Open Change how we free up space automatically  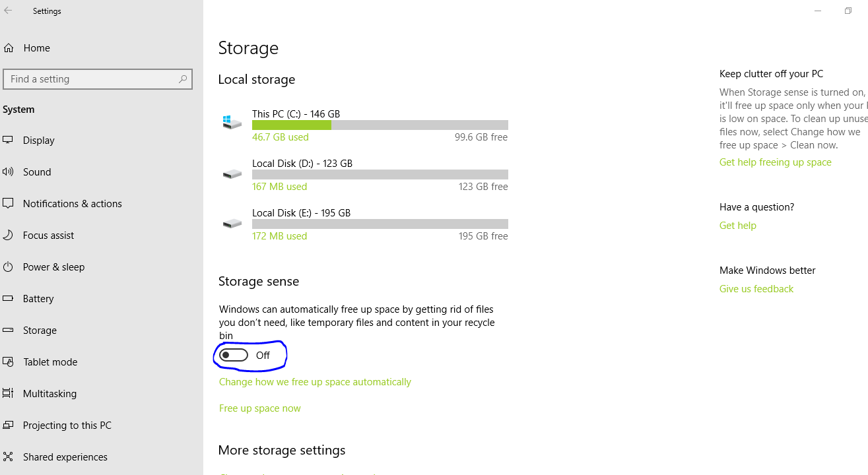(315, 381)
